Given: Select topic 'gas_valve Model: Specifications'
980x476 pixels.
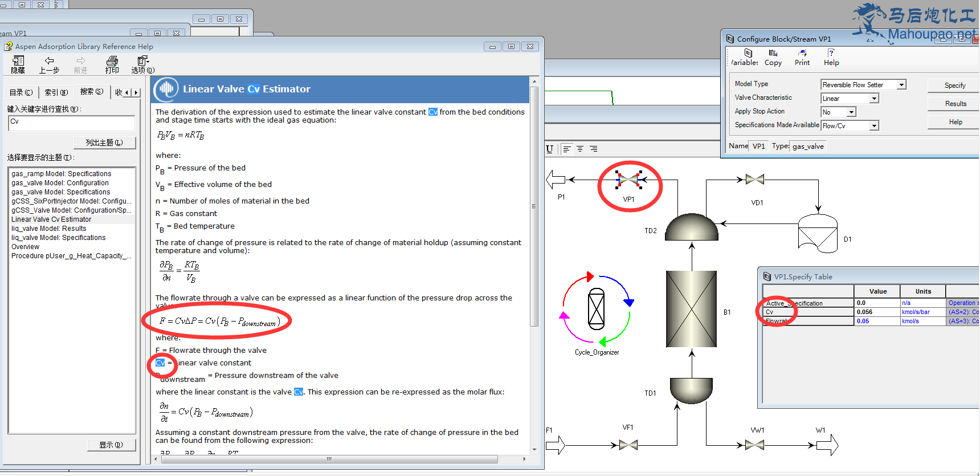Looking at the screenshot, I should click(x=60, y=192).
